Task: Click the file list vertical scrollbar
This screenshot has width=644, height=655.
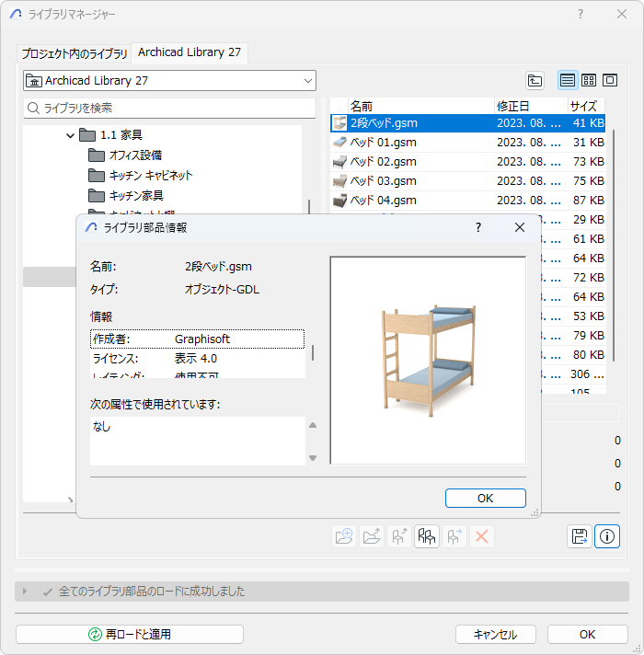Action: pos(614,246)
